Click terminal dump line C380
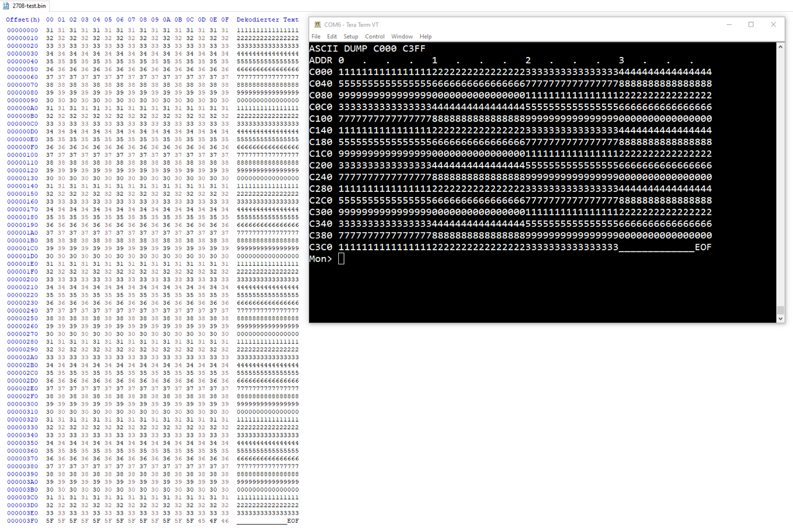This screenshot has height=532, width=793. [510, 235]
